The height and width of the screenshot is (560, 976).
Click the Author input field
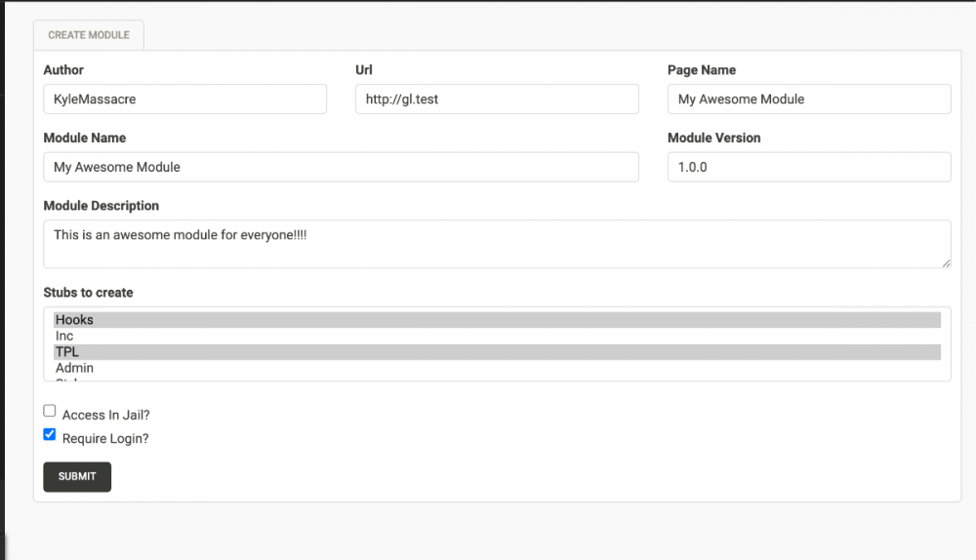[x=184, y=99]
